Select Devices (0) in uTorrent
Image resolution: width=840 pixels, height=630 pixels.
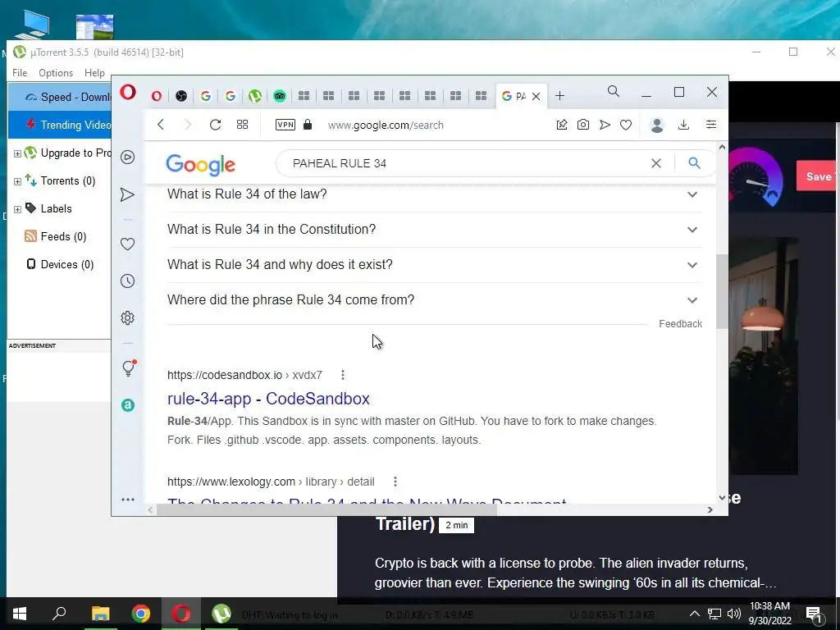tap(60, 264)
